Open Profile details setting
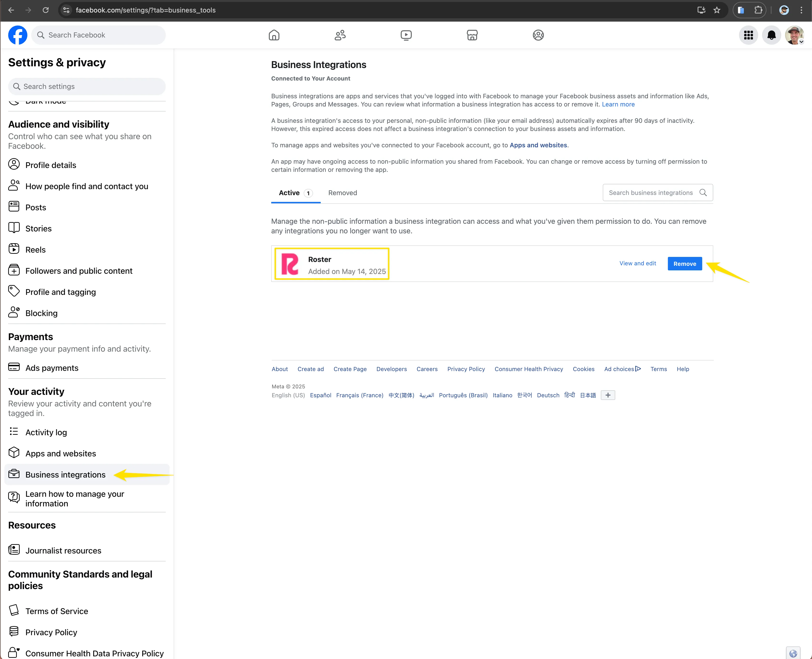812x659 pixels. click(x=87, y=165)
